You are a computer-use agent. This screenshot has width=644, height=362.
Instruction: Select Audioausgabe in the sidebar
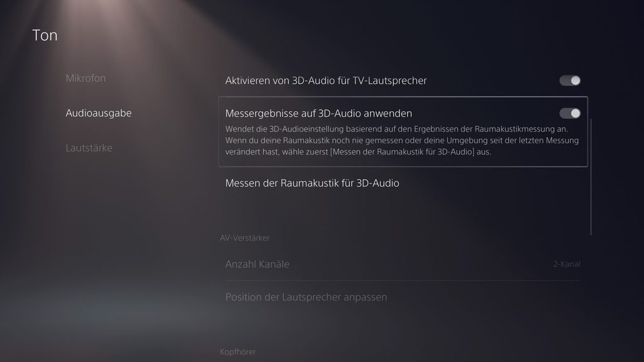(x=99, y=113)
